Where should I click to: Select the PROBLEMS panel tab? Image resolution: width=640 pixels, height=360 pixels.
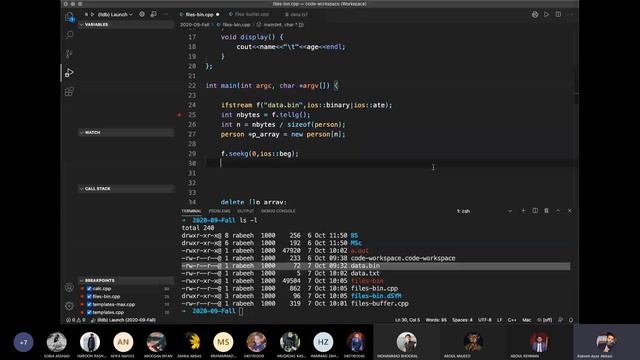[220, 211]
